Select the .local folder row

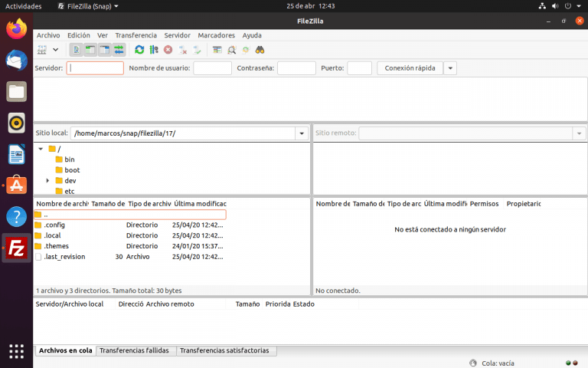[130, 235]
